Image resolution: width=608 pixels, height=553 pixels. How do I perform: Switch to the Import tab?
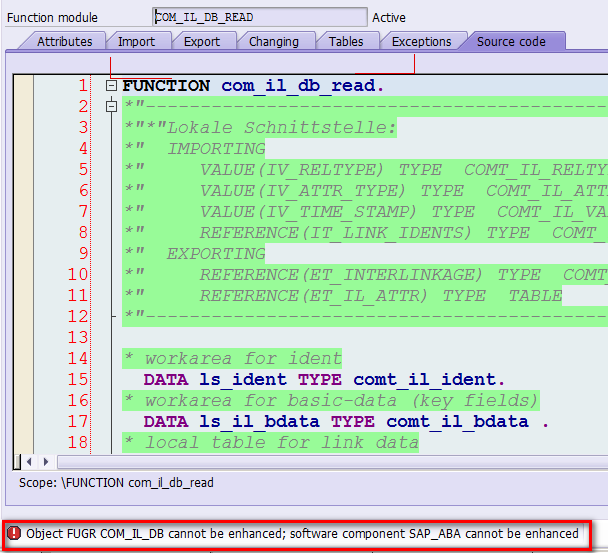pos(136,41)
